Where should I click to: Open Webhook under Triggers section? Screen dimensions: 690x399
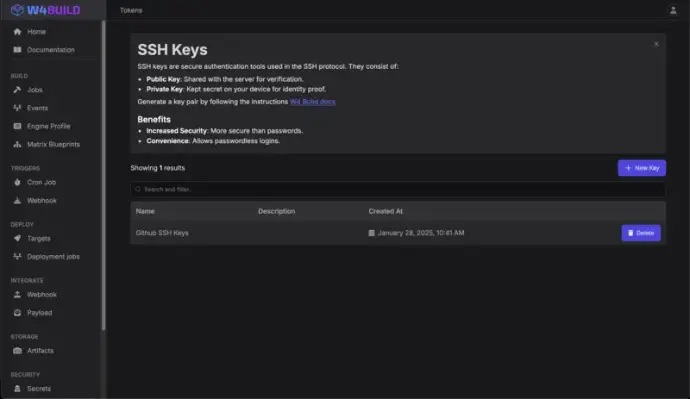tap(42, 201)
